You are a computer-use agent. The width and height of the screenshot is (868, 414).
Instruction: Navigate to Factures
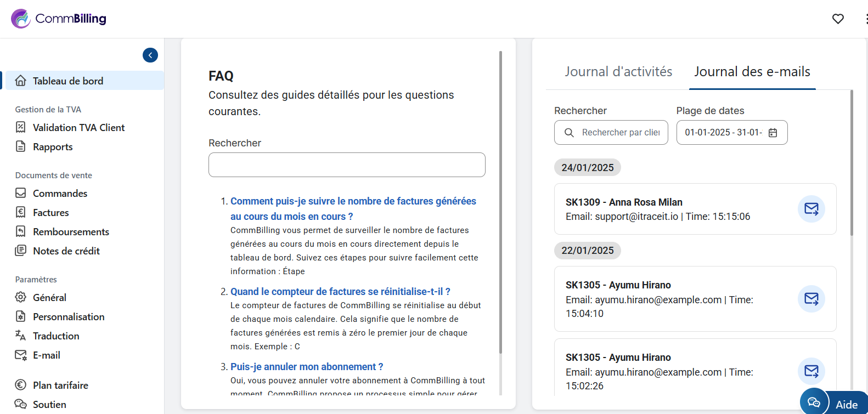click(50, 212)
